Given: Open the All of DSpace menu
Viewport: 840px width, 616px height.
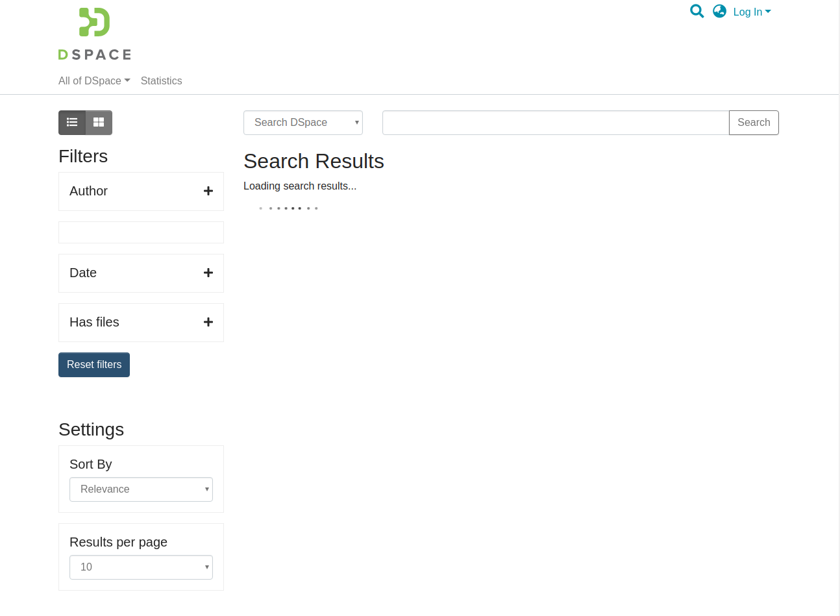Looking at the screenshot, I should click(94, 80).
